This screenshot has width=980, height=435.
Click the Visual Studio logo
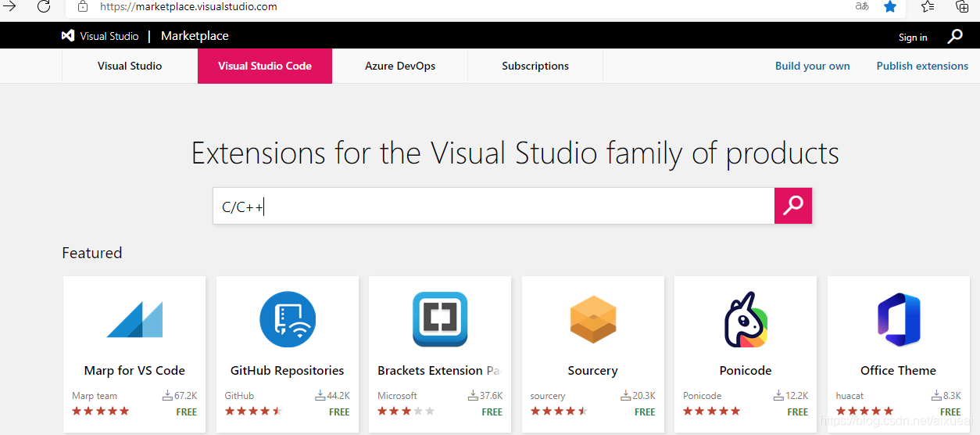tap(68, 36)
